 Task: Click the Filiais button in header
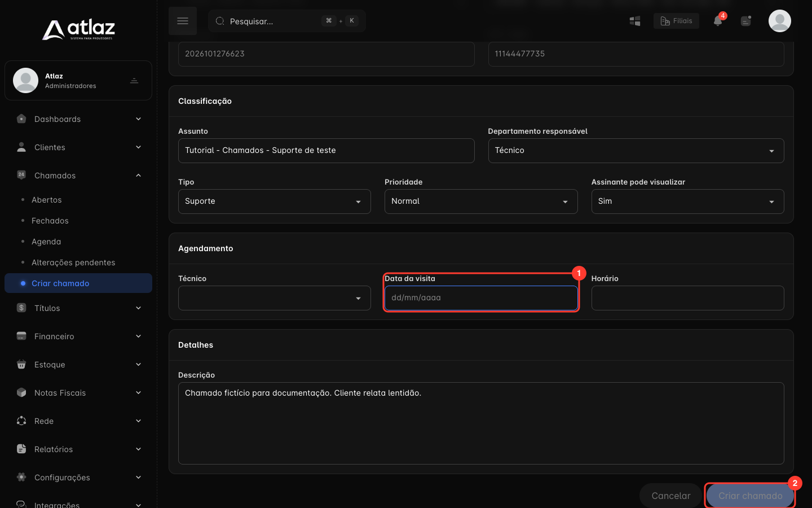676,21
